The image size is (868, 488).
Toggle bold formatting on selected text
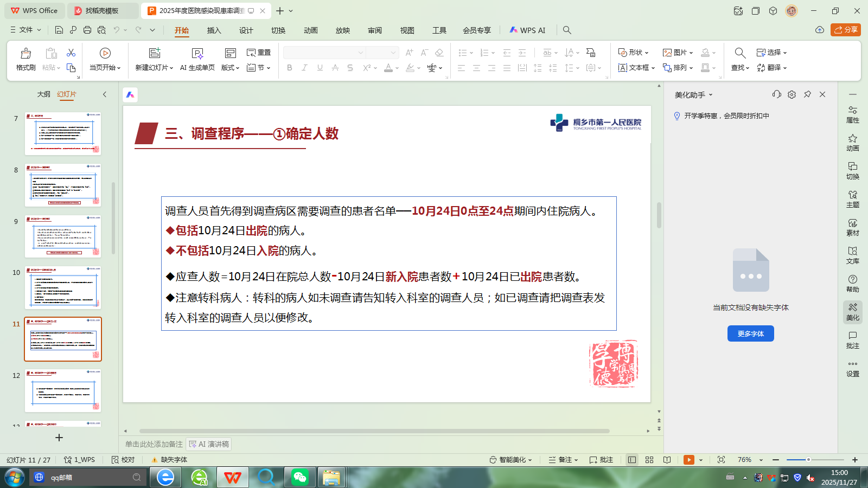tap(289, 67)
